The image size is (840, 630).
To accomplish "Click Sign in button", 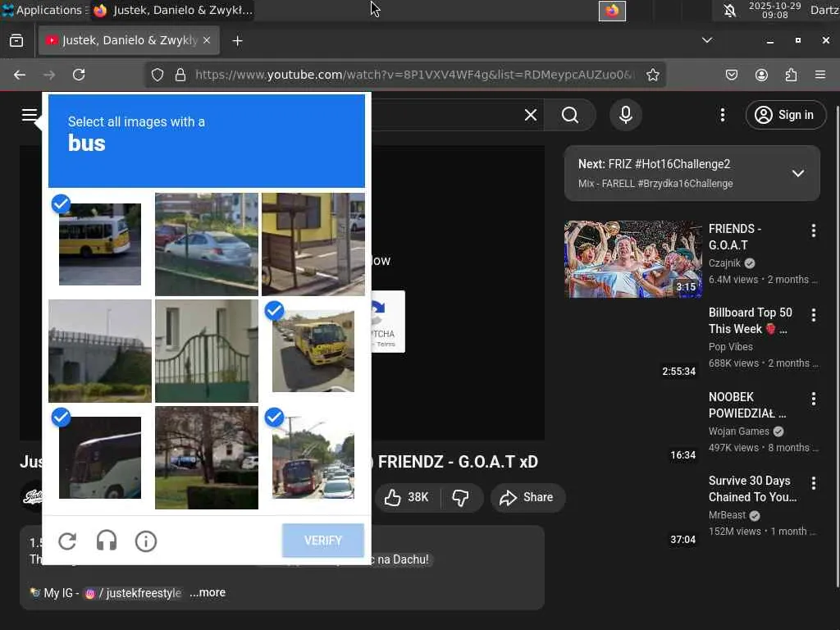I will click(785, 115).
